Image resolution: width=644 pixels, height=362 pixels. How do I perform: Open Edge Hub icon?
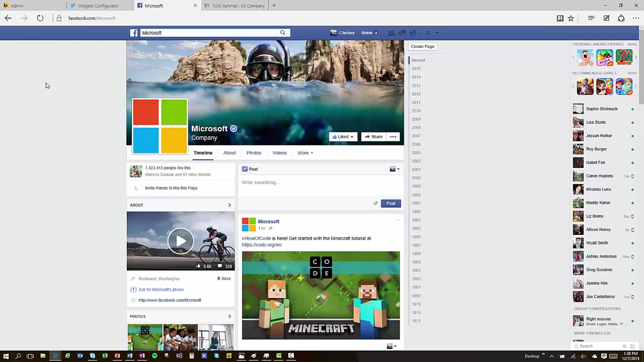point(591,18)
